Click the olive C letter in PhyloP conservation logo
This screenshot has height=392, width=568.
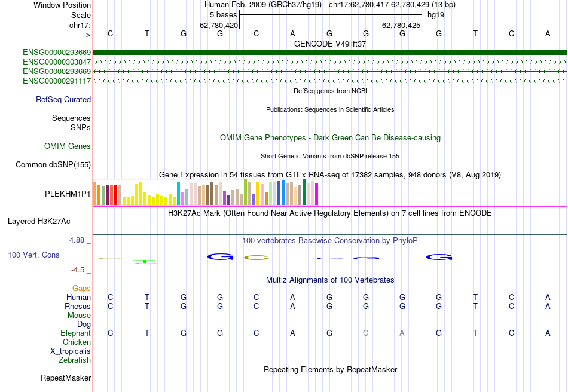click(256, 258)
